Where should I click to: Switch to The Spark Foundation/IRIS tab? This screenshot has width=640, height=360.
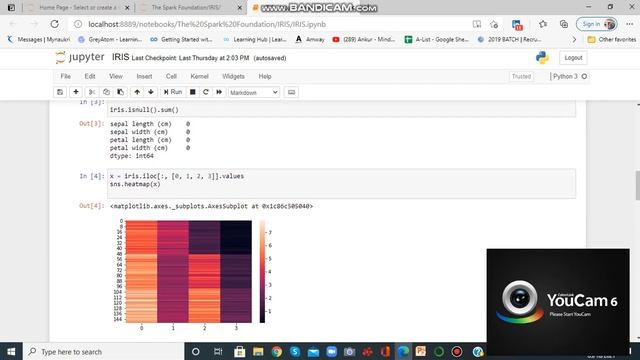coord(186,8)
